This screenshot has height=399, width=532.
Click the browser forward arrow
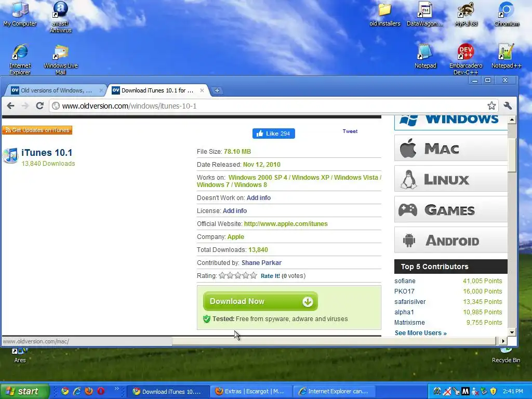pyautogui.click(x=25, y=106)
